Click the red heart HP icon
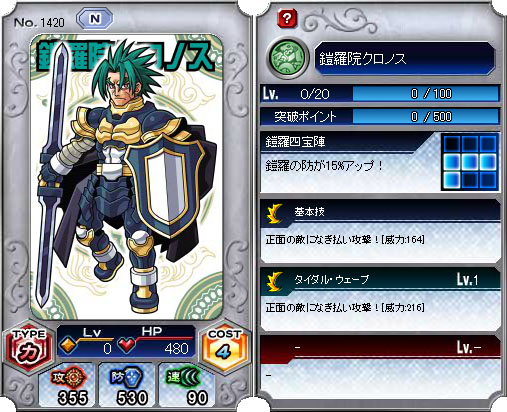This screenshot has height=412, width=507. tap(126, 345)
